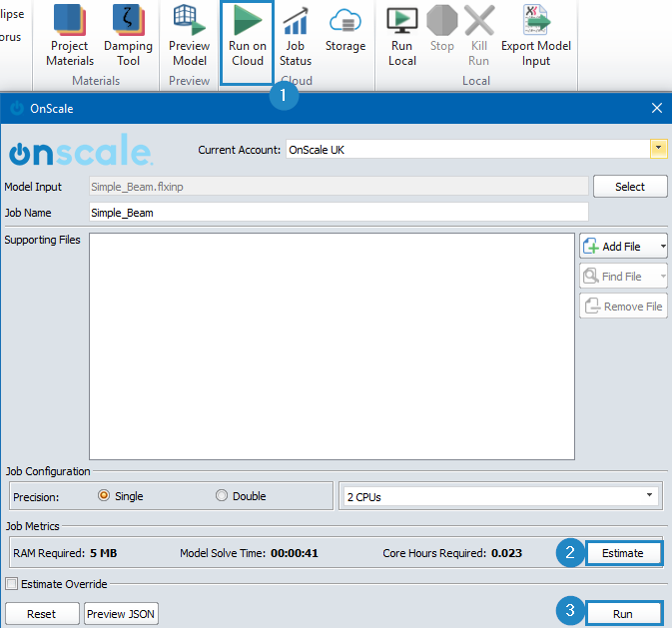Click Core Hours Required value 0.023
The width and height of the screenshot is (672, 628).
[506, 553]
